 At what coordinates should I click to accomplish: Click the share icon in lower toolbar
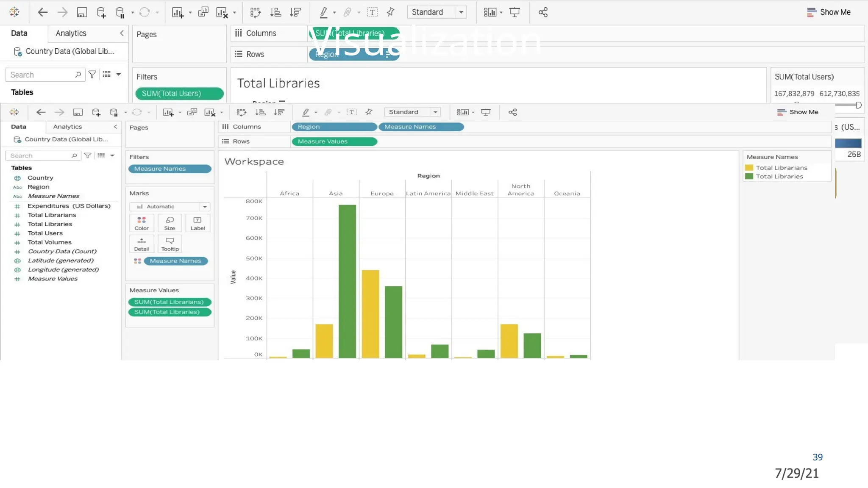click(x=512, y=112)
